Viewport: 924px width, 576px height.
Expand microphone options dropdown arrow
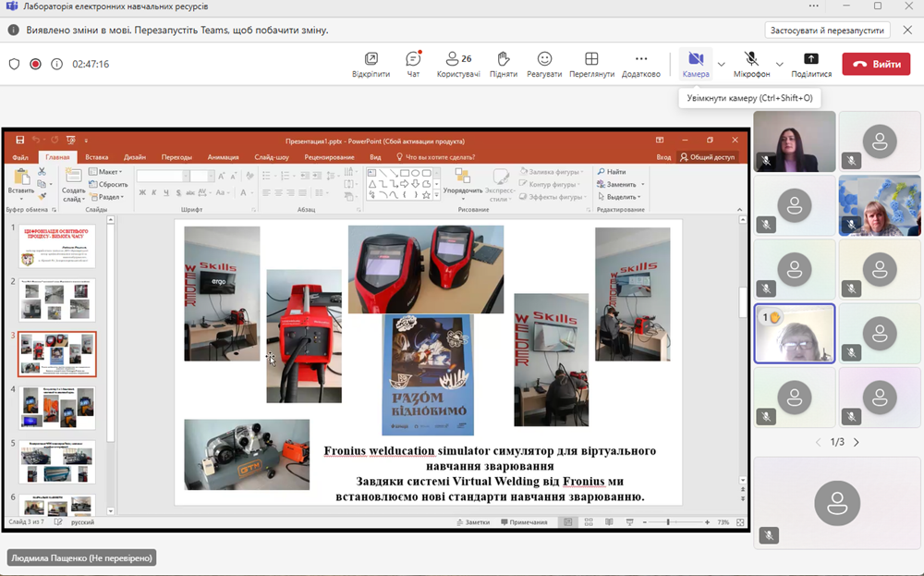[780, 65]
